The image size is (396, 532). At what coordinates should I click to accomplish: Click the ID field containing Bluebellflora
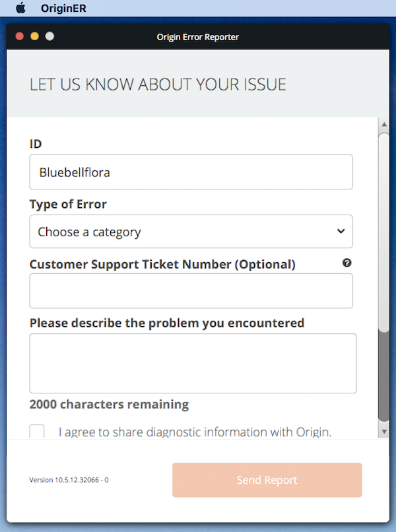pos(191,172)
